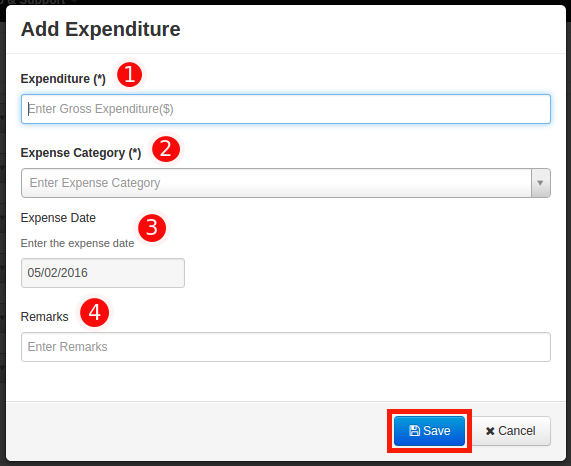
Task: Click the X icon beside Cancel
Action: pos(490,431)
